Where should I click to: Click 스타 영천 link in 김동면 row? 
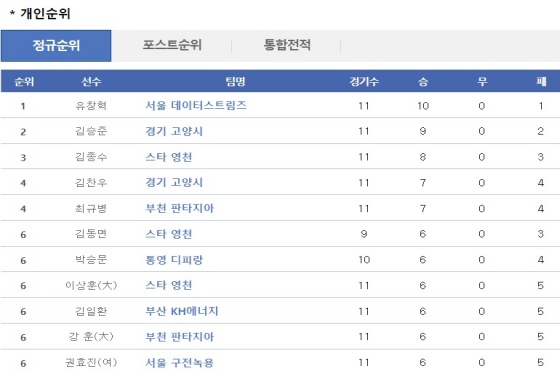[x=169, y=234]
